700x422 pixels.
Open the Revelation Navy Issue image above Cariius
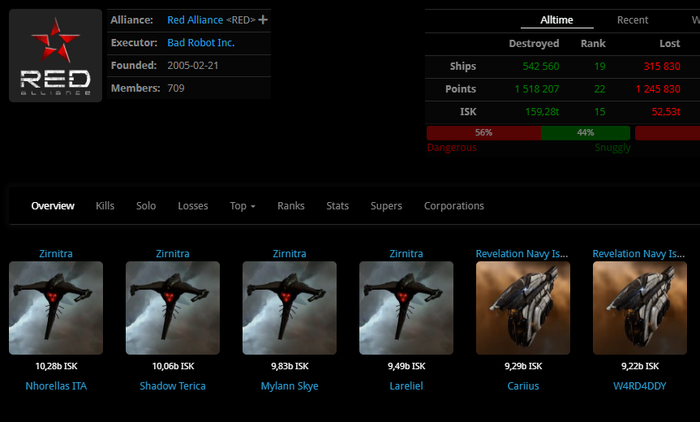click(523, 308)
